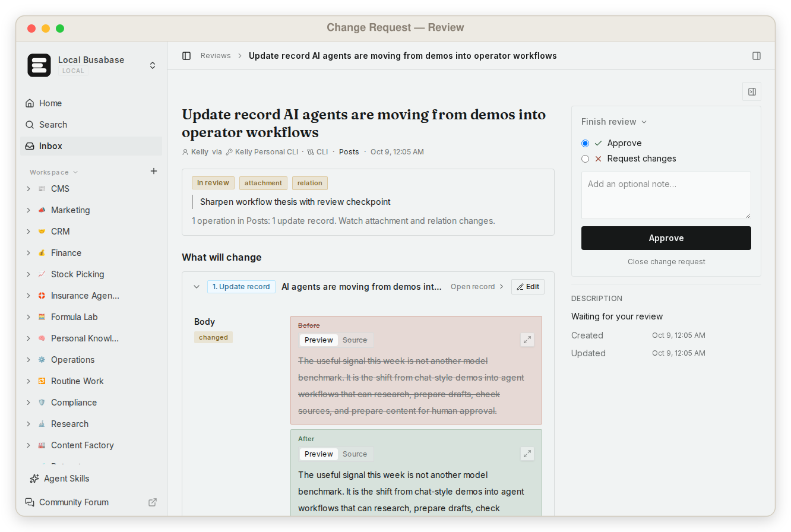Select Preview tab in Before pane
The height and width of the screenshot is (532, 791).
point(319,340)
